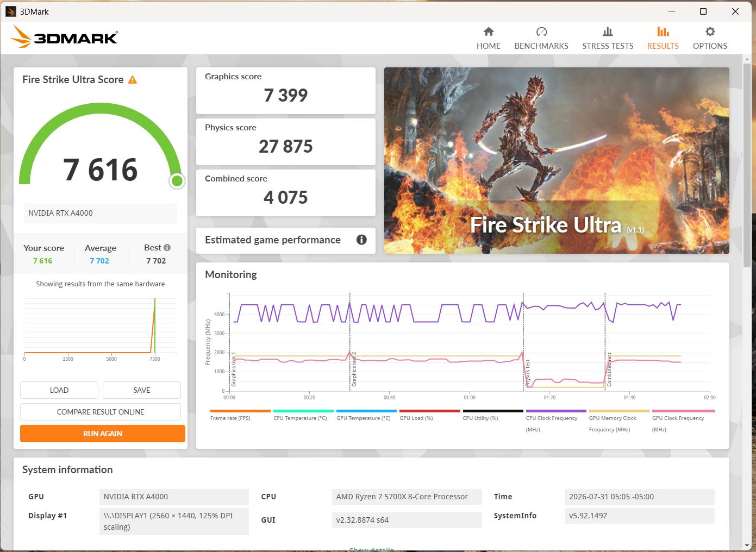
Task: Click the SAVE button
Action: click(142, 390)
